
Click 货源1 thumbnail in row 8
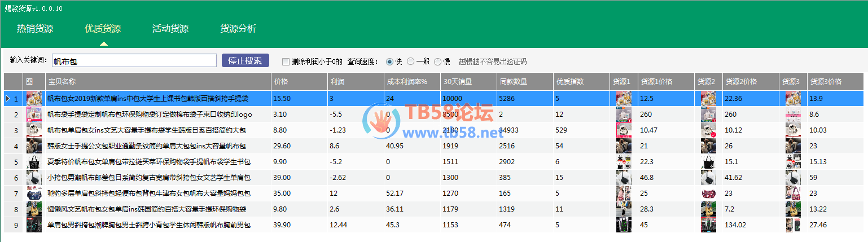[624, 209]
